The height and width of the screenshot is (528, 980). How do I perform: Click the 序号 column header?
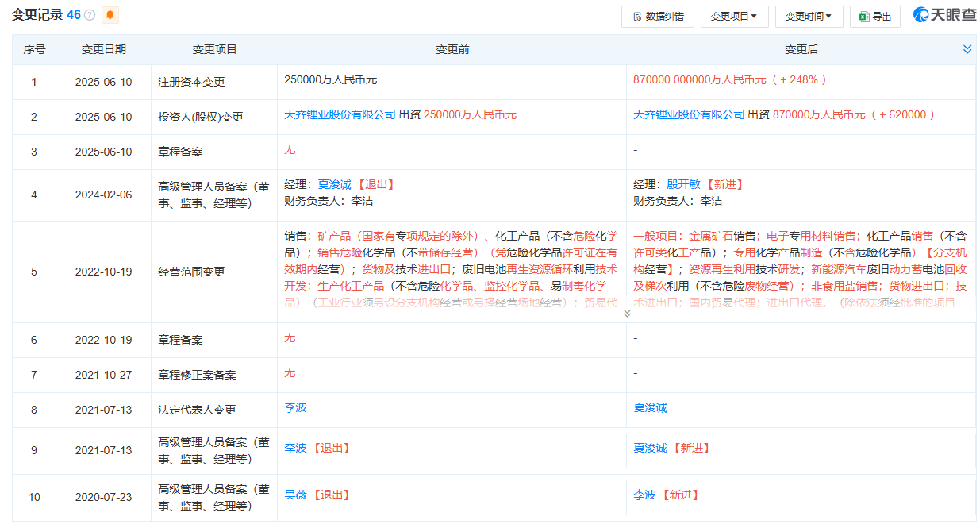coord(34,49)
